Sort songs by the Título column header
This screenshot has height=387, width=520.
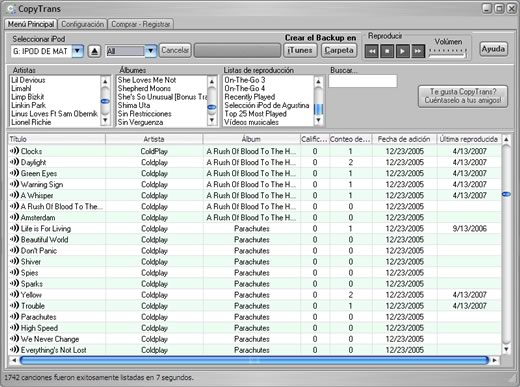coord(57,139)
